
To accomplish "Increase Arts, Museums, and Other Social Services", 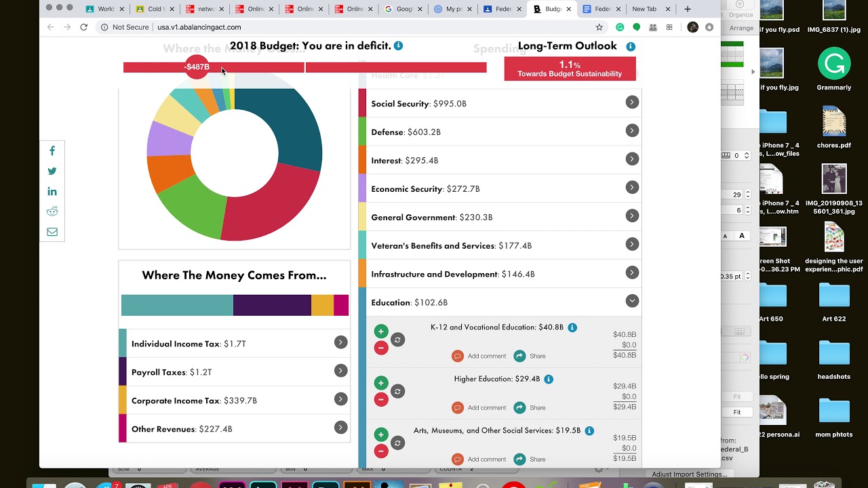I will tap(381, 434).
